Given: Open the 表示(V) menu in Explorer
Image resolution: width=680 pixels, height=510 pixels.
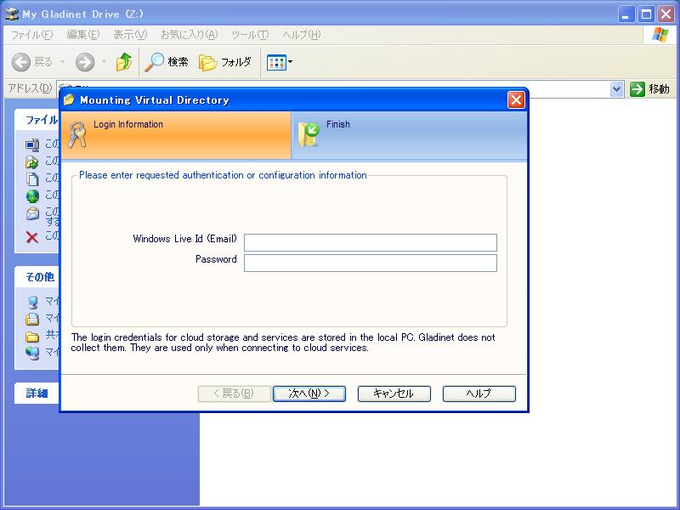Looking at the screenshot, I should (x=130, y=35).
